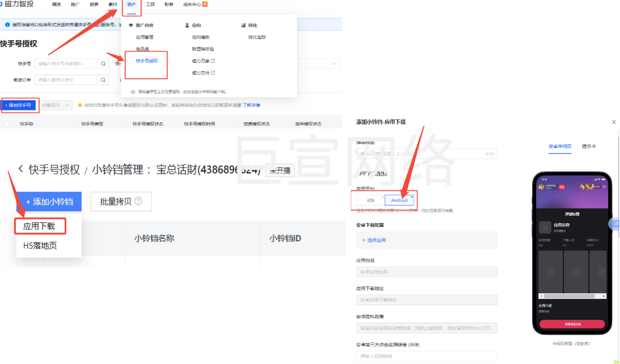
Task: Select Android as the app platform
Action: 399,200
